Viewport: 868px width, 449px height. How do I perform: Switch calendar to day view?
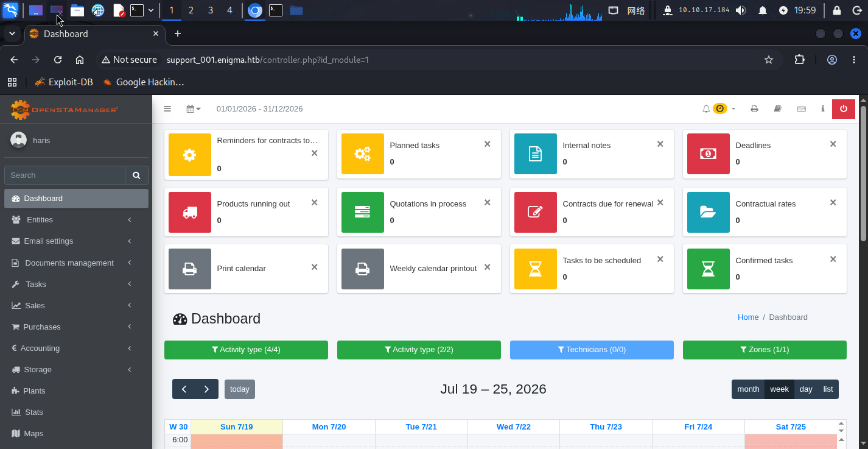coord(806,389)
